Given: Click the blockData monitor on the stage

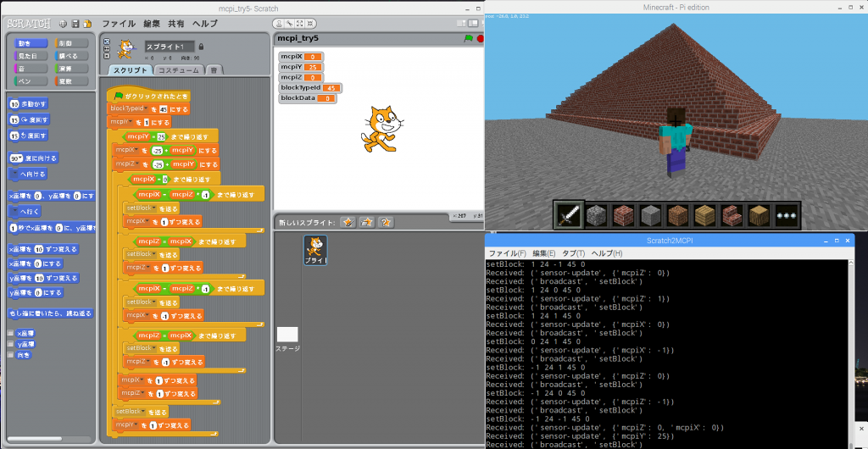Looking at the screenshot, I should pyautogui.click(x=307, y=98).
